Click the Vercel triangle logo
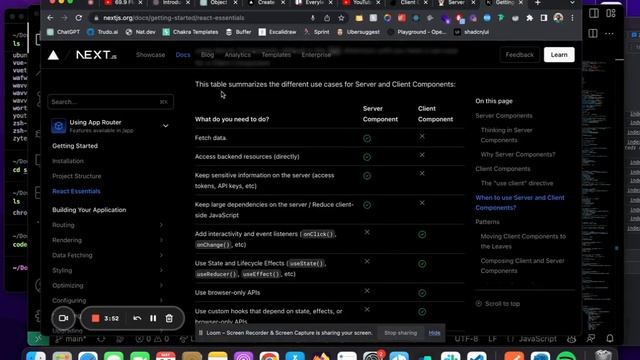Viewport: 640px width, 360px height. coord(53,55)
